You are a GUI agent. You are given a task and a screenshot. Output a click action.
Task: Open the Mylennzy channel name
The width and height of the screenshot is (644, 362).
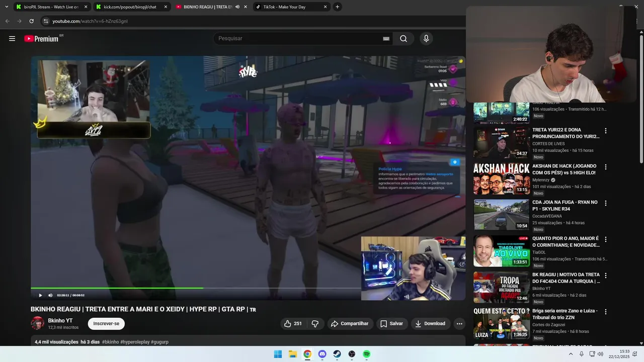(x=541, y=180)
